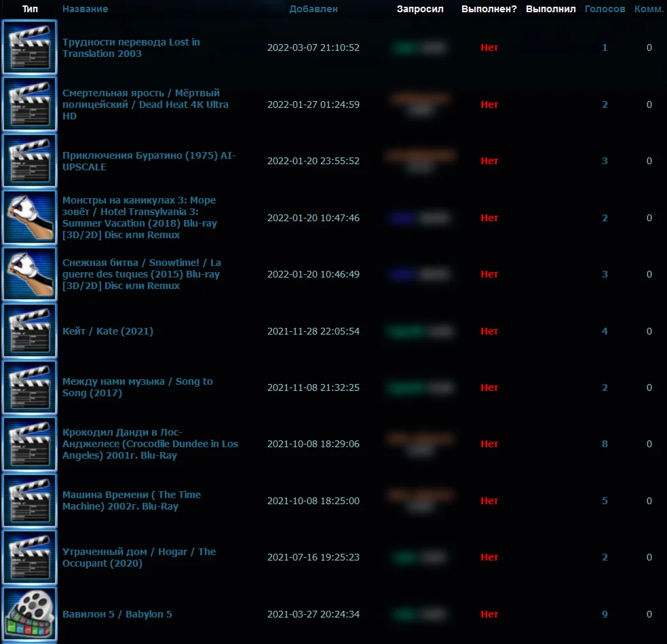667x644 pixels.
Task: Click the Выполнил column header
Action: (x=550, y=9)
